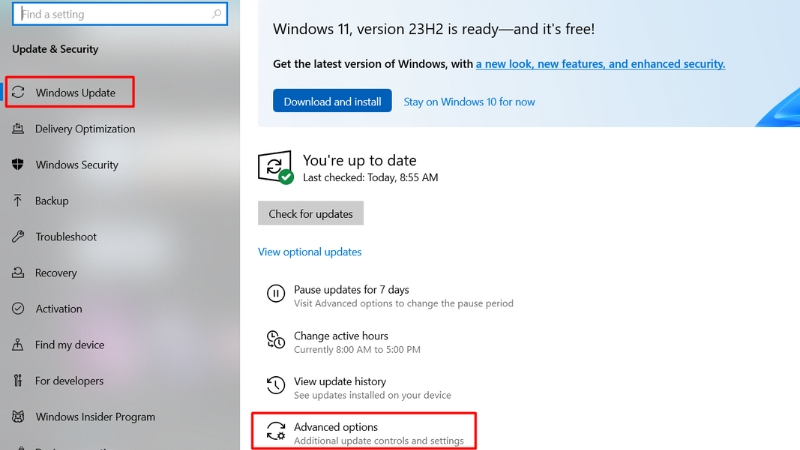This screenshot has height=450, width=800.
Task: Click the 'You're up to date' text
Action: click(360, 160)
